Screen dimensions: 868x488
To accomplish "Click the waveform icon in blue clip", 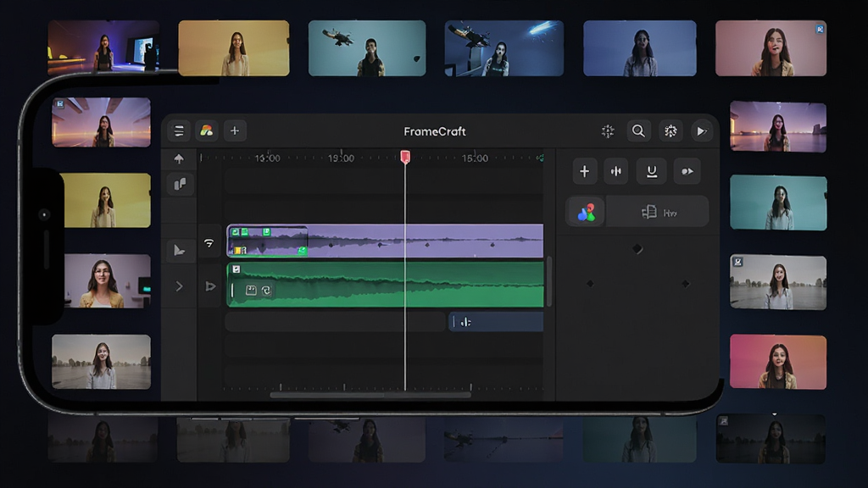I will (465, 322).
